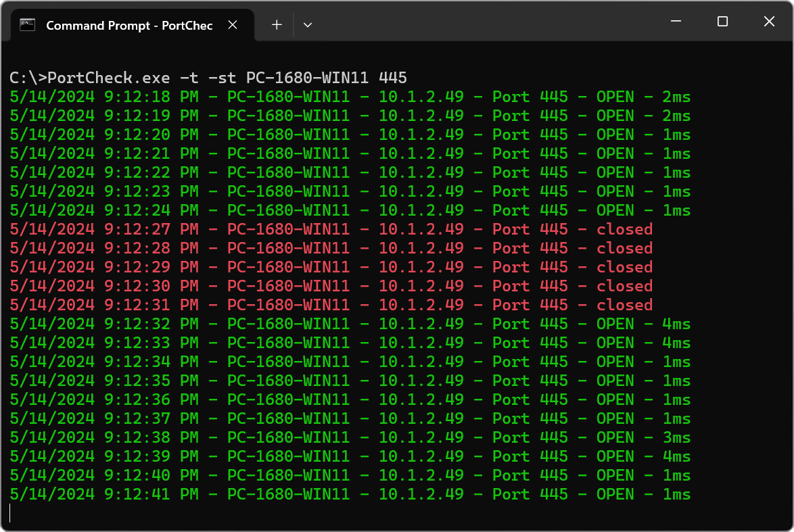Click the Command Prompt tab icon
This screenshot has height=532, width=794.
[27, 25]
